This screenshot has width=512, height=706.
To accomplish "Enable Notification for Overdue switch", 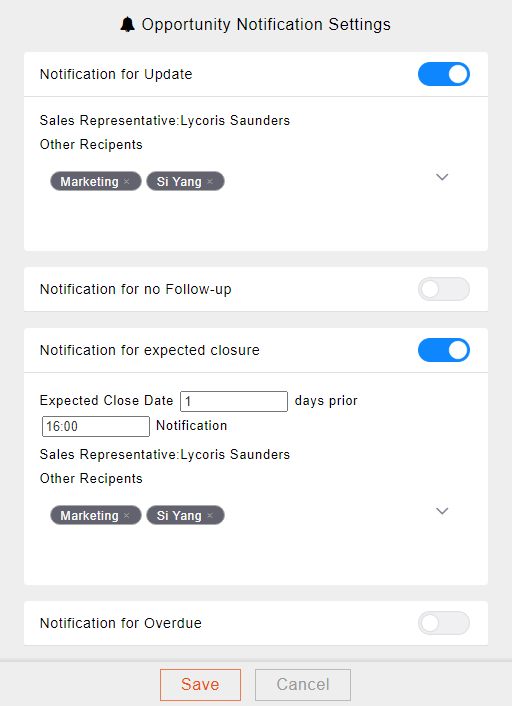I will tap(444, 623).
